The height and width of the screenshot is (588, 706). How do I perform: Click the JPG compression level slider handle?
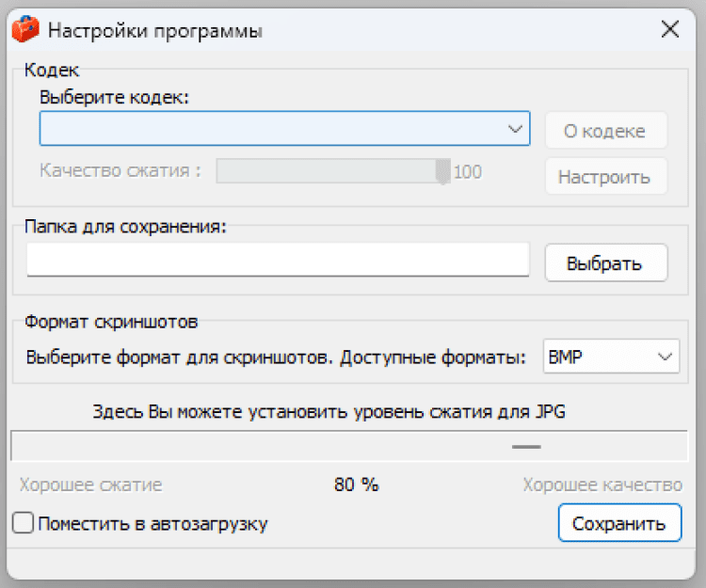[526, 446]
